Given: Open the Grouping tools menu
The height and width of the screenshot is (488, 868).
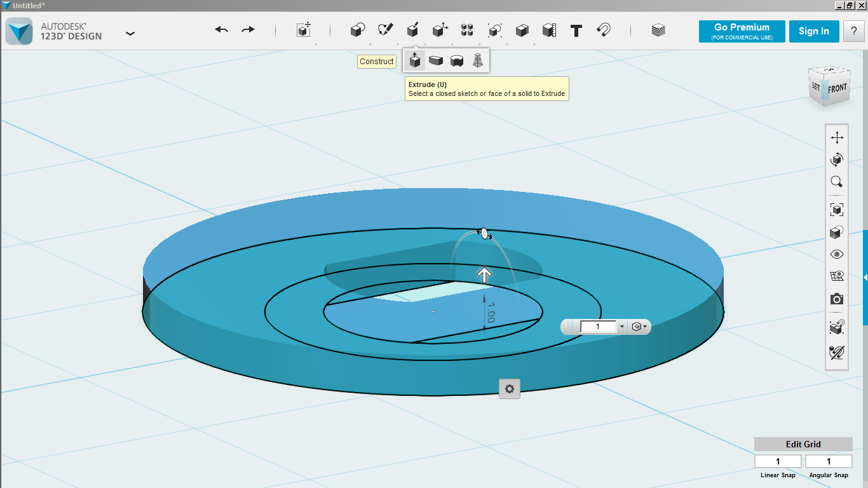Looking at the screenshot, I should (x=494, y=30).
